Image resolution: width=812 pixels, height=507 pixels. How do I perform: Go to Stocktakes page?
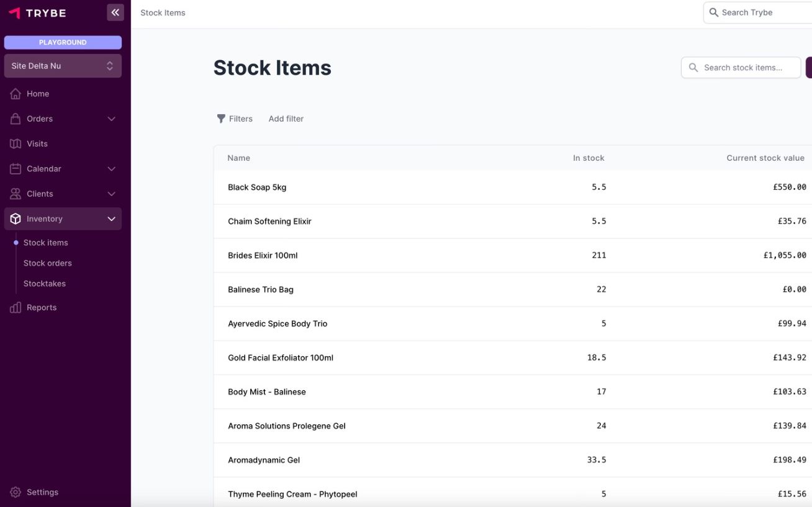point(45,284)
